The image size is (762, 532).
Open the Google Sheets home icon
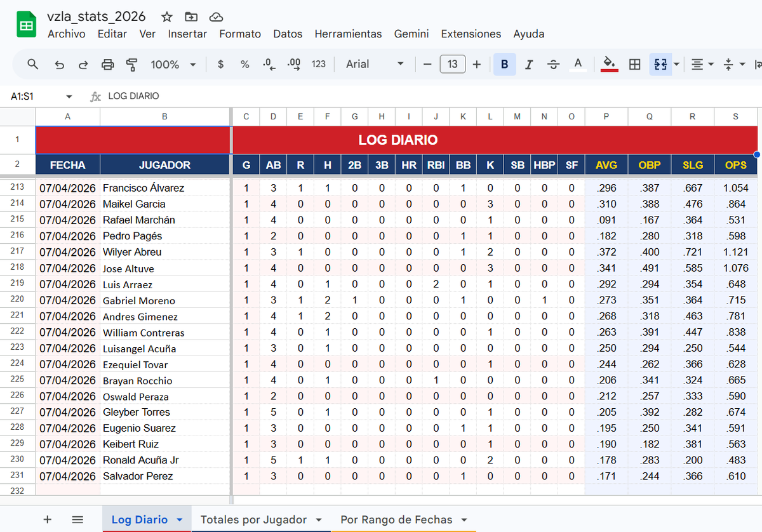click(26, 25)
